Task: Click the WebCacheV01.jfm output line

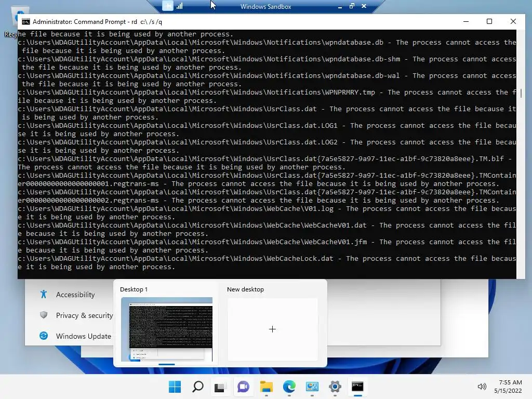Action: point(267,246)
